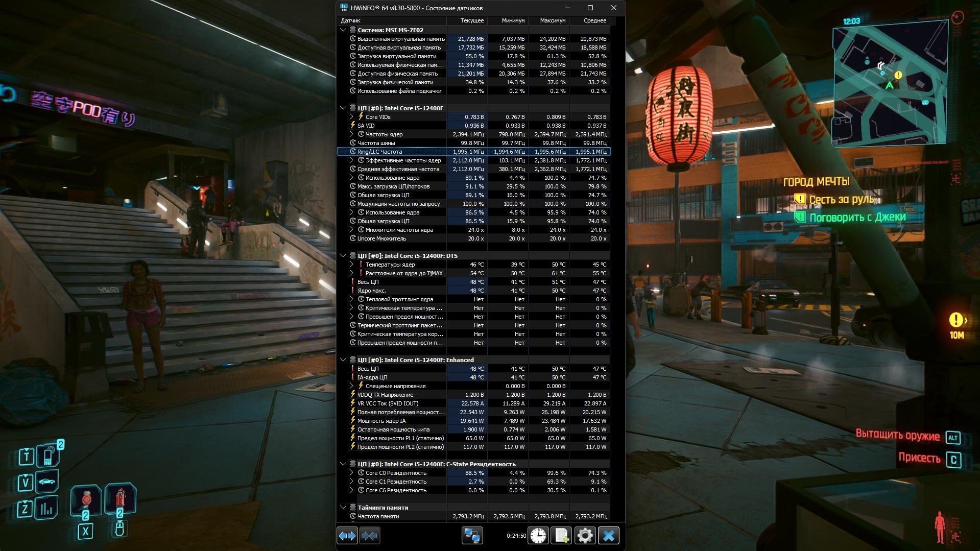The height and width of the screenshot is (551, 980).
Task: Click the expand-columns blue arrows button
Action: click(347, 536)
